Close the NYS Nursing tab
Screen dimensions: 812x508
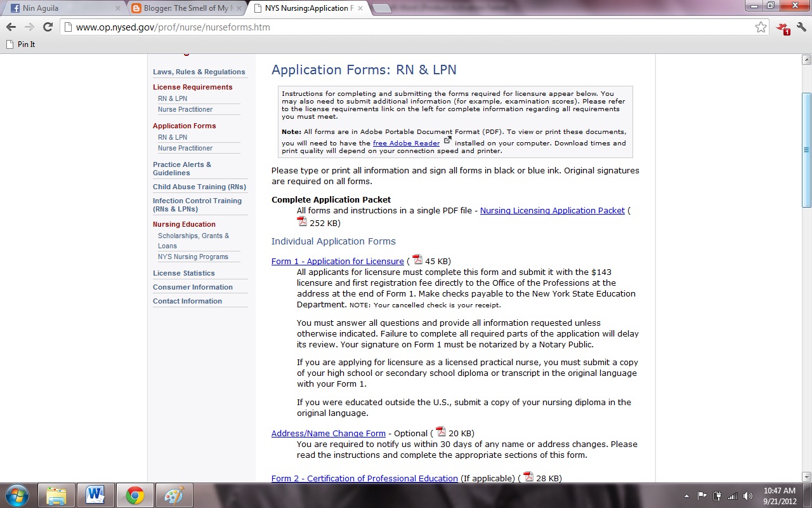coord(360,9)
